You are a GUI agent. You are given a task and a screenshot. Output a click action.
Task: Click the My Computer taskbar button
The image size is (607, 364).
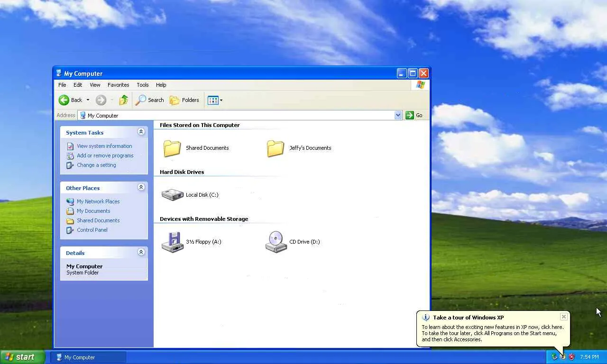[89, 357]
